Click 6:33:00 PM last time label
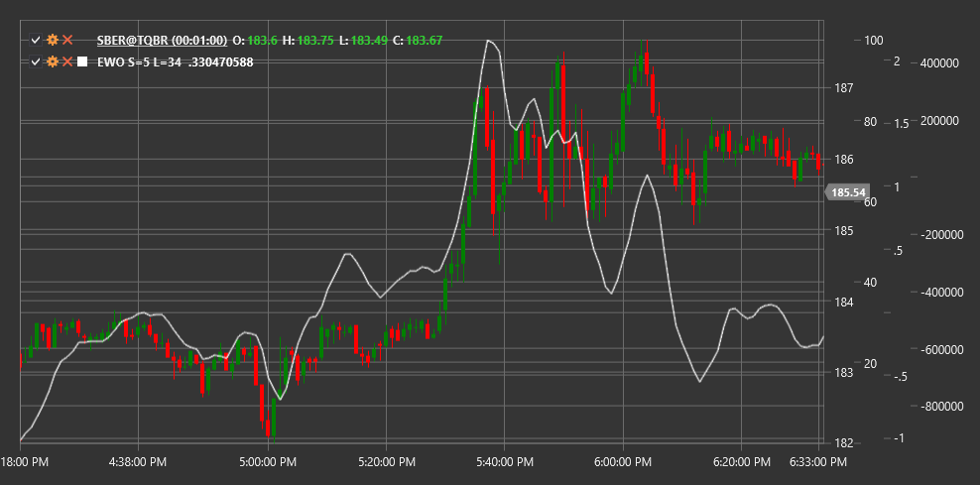 pos(818,462)
